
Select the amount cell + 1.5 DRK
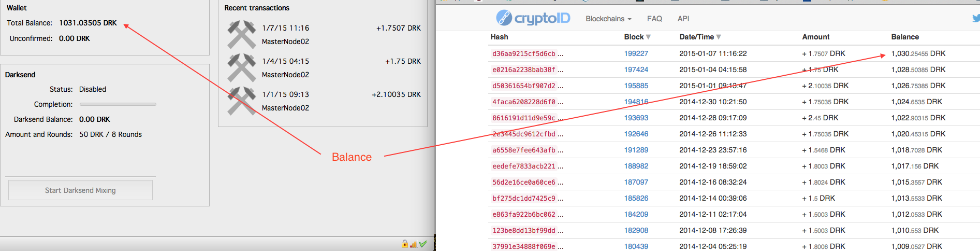818,198
